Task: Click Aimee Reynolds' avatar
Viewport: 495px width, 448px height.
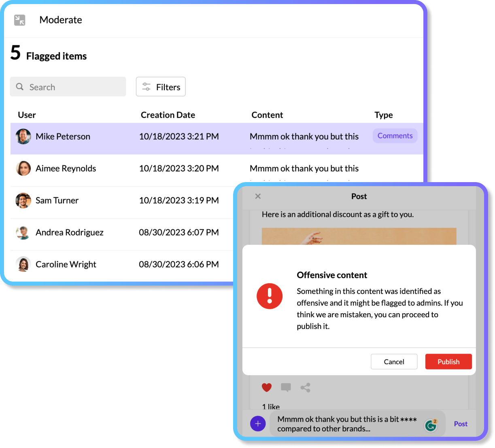Action: pos(23,168)
